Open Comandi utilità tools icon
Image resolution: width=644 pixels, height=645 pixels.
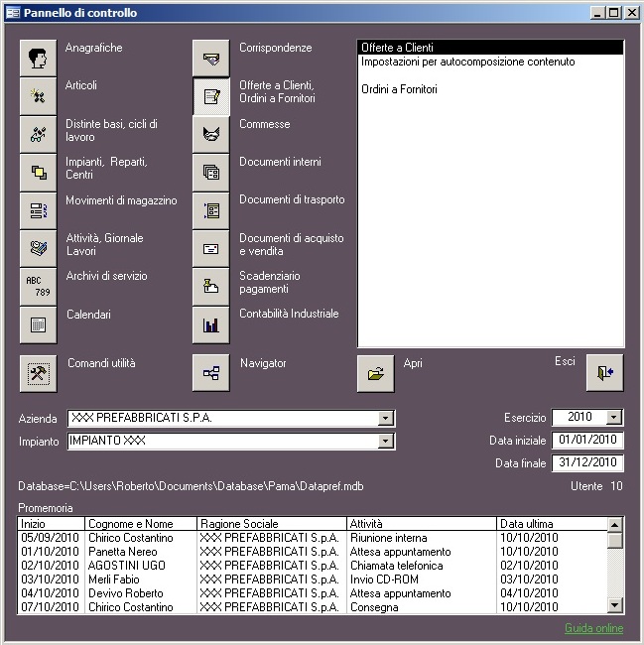click(x=39, y=373)
